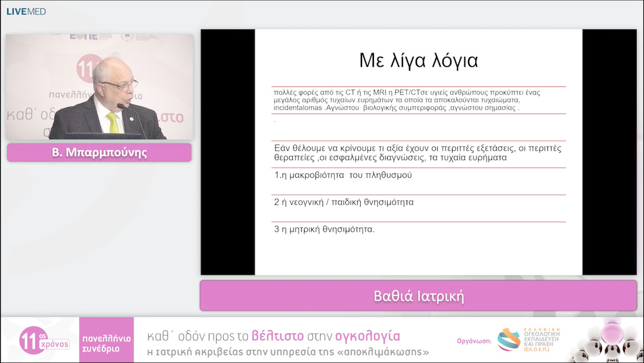The width and height of the screenshot is (644, 363).
Task: Click the ΕΟΠΕ logo in video backdrop
Action: [83, 36]
